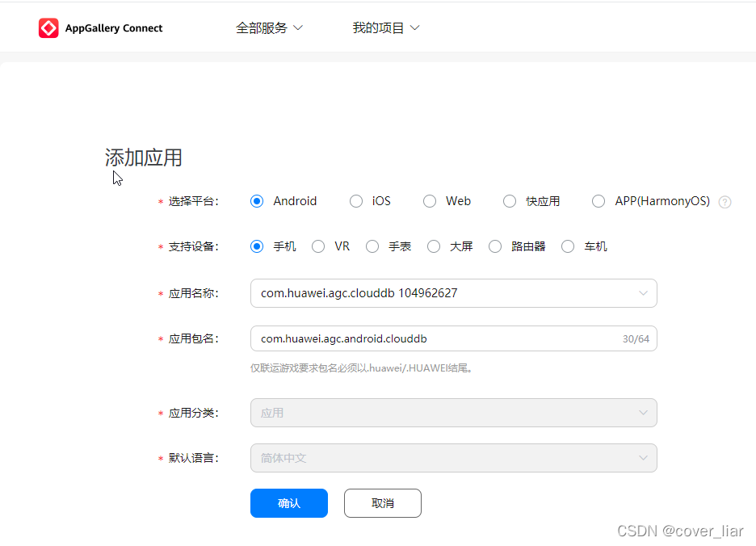Click the 应用包名 input field

point(454,338)
